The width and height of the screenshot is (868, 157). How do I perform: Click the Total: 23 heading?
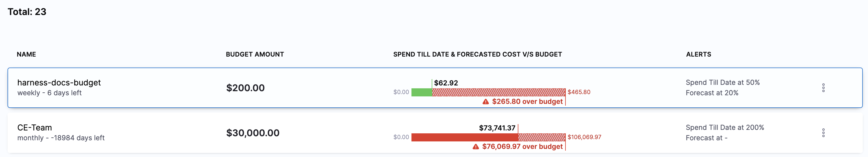pyautogui.click(x=27, y=12)
